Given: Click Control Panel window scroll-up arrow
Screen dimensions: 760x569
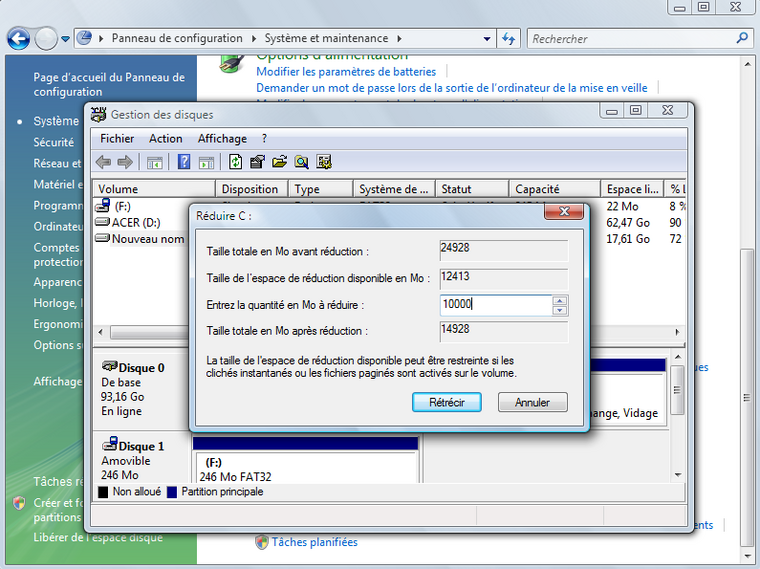Looking at the screenshot, I should (x=746, y=64).
